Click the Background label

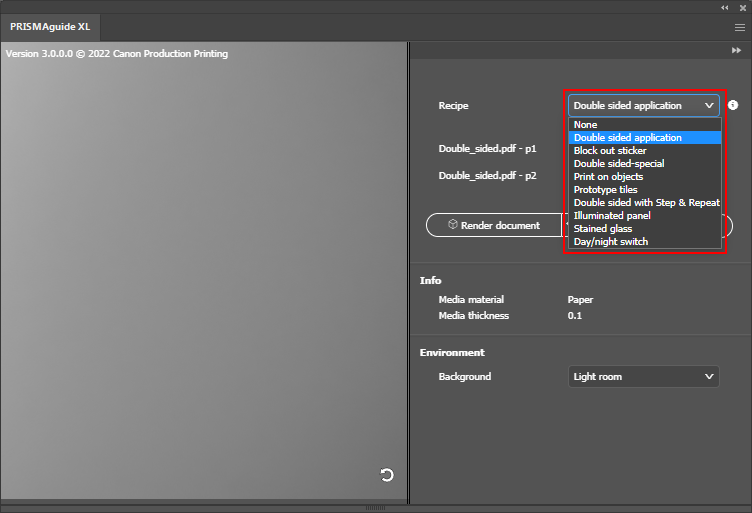(465, 377)
